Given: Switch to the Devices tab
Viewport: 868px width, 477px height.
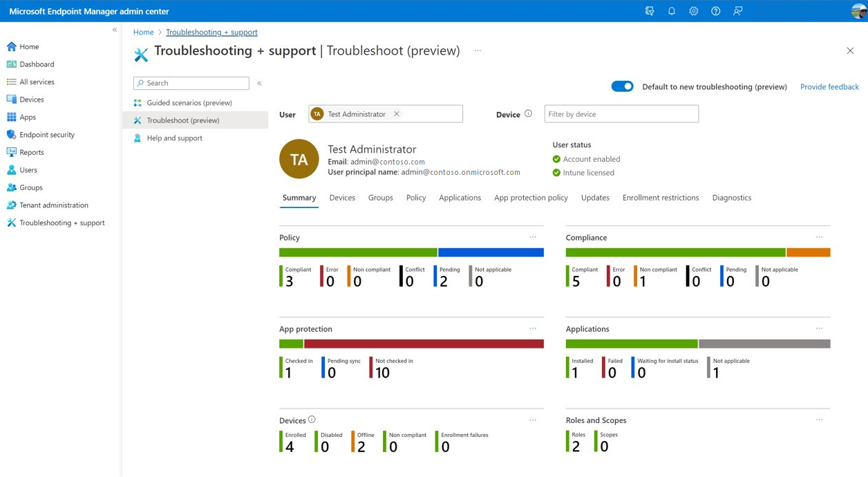Looking at the screenshot, I should click(342, 198).
